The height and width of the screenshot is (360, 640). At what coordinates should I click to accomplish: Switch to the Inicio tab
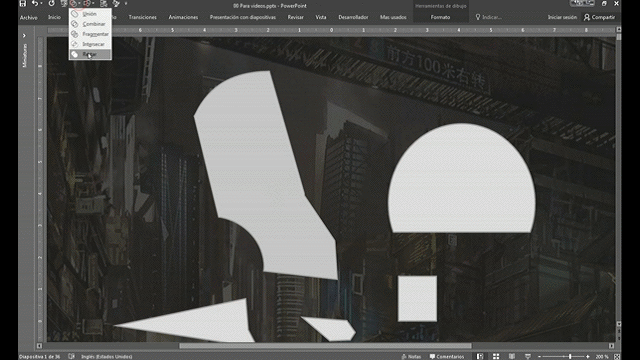(54, 17)
